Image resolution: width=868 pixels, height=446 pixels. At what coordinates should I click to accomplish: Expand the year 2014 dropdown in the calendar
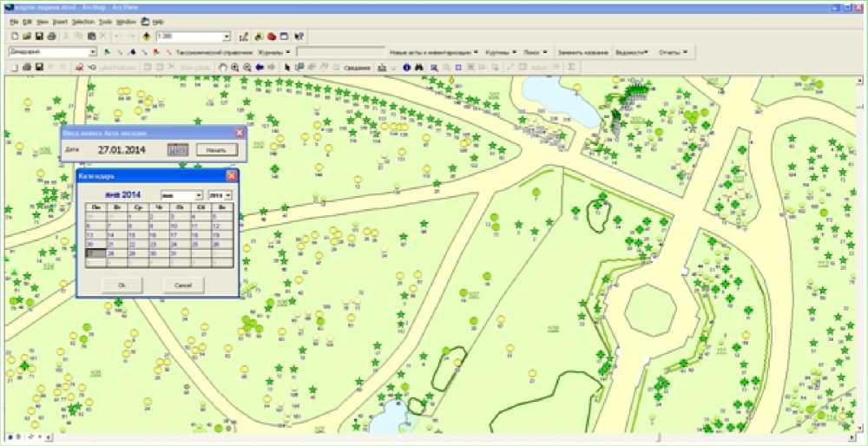(x=228, y=195)
